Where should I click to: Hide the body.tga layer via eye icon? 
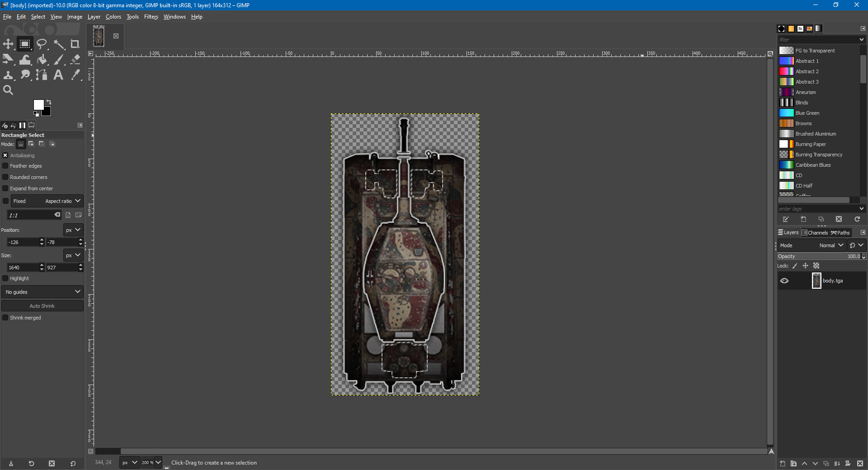click(x=784, y=281)
